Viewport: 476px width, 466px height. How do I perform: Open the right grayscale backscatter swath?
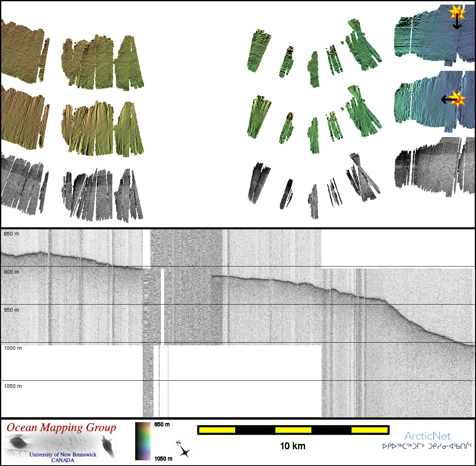[434, 168]
